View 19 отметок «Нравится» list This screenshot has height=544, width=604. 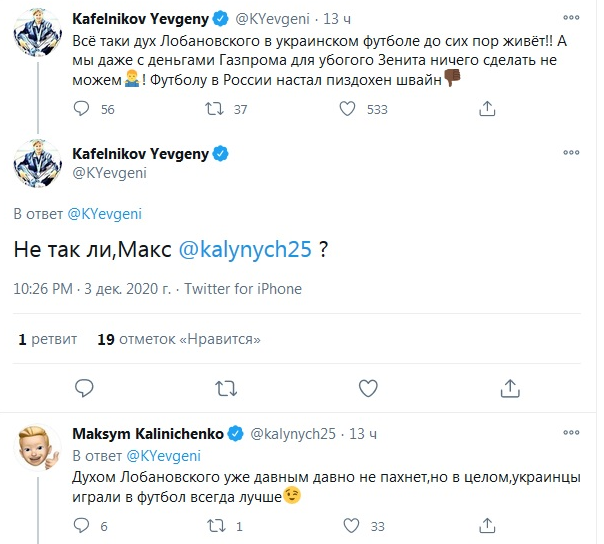point(179,340)
